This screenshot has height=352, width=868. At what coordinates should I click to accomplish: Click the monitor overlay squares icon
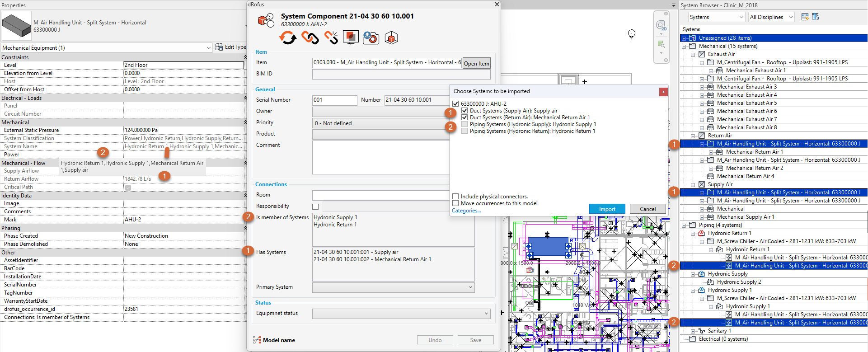351,38
